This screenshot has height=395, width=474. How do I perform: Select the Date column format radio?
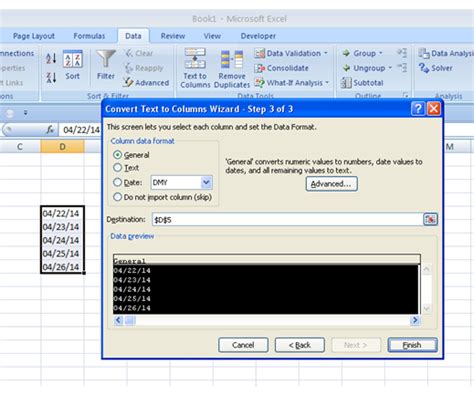click(117, 182)
